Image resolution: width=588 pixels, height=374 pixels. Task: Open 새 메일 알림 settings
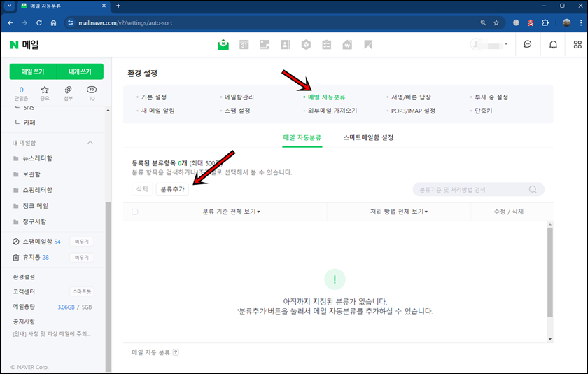click(158, 111)
